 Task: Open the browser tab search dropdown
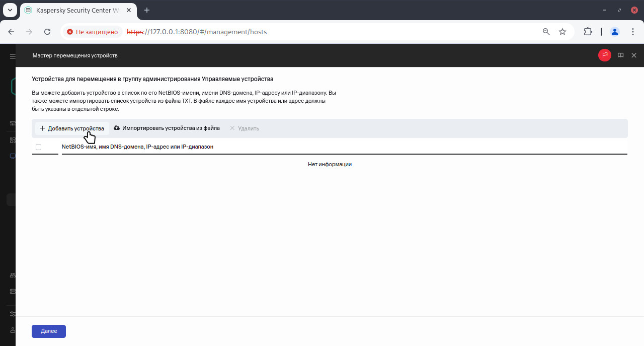tap(10, 10)
